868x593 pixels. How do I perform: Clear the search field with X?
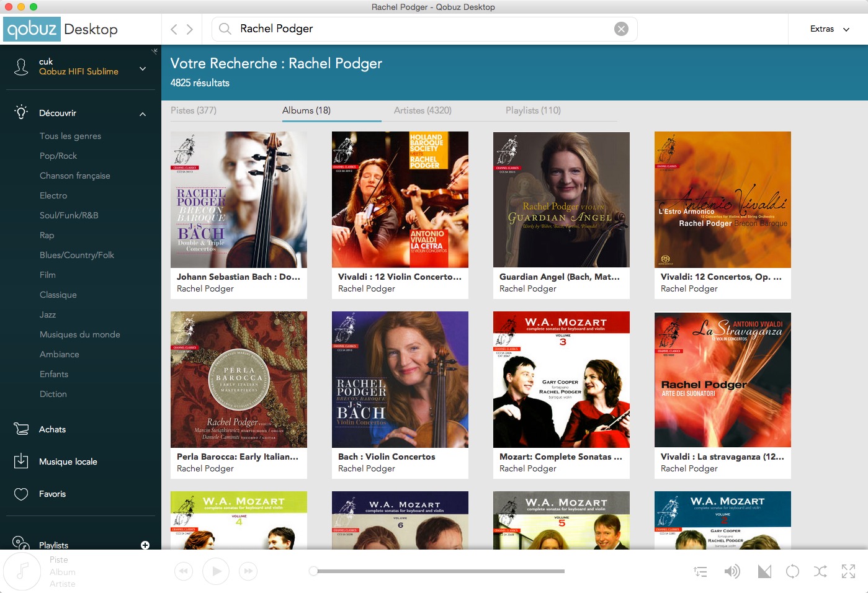click(621, 29)
